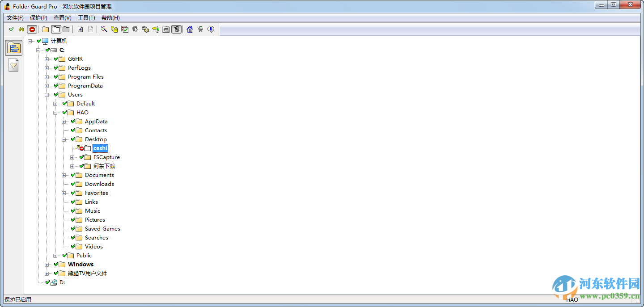This screenshot has width=644, height=307.
Task: Click the page with plus sign icon
Action: tap(80, 29)
